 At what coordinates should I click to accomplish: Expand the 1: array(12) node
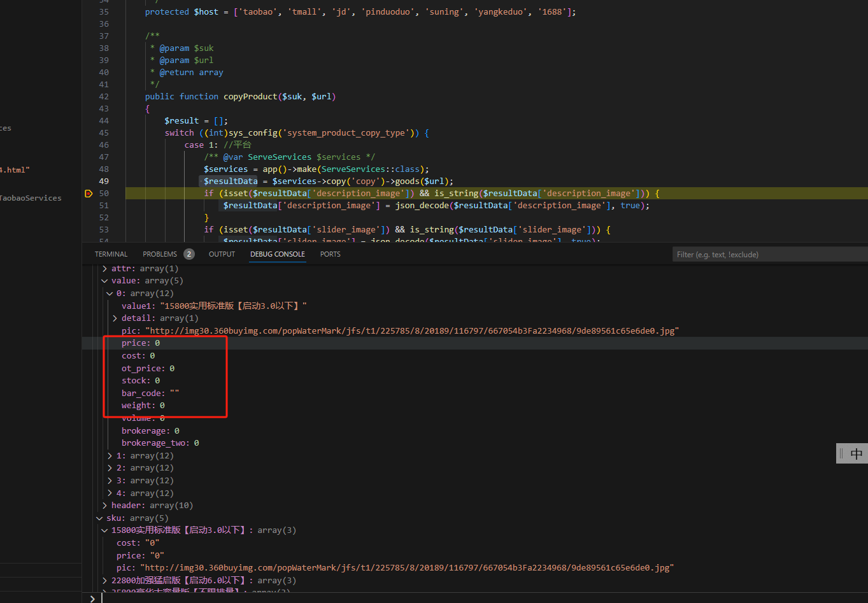coord(110,456)
